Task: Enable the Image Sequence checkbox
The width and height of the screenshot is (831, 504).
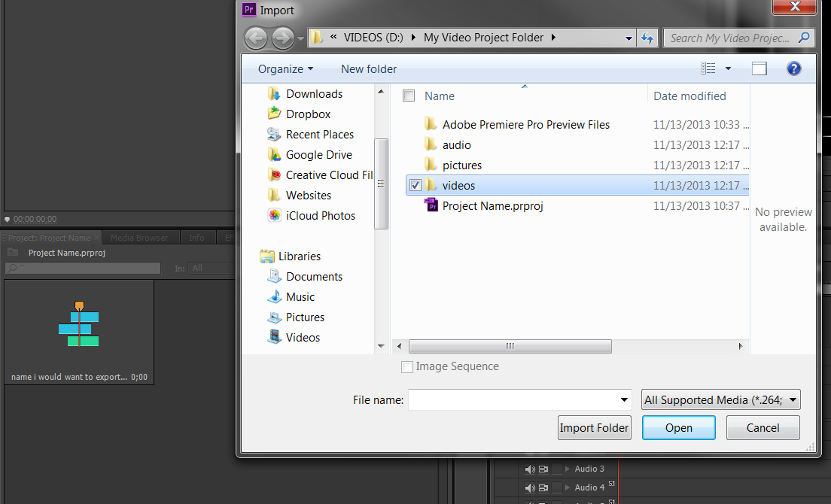Action: [407, 367]
